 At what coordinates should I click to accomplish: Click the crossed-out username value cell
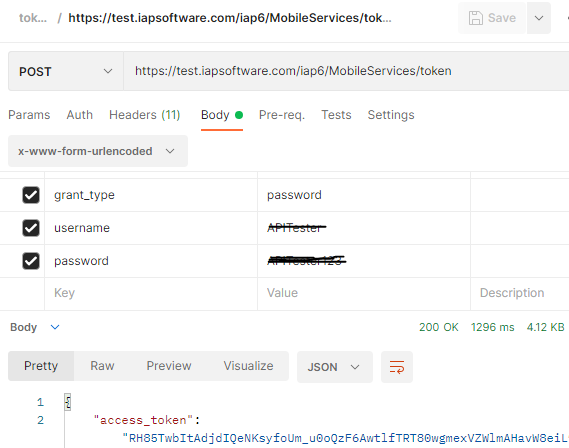click(364, 228)
